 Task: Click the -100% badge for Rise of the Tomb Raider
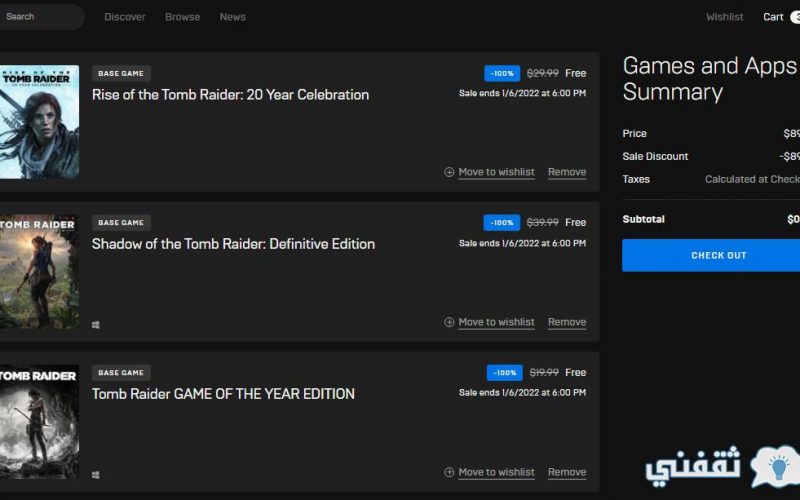point(502,73)
